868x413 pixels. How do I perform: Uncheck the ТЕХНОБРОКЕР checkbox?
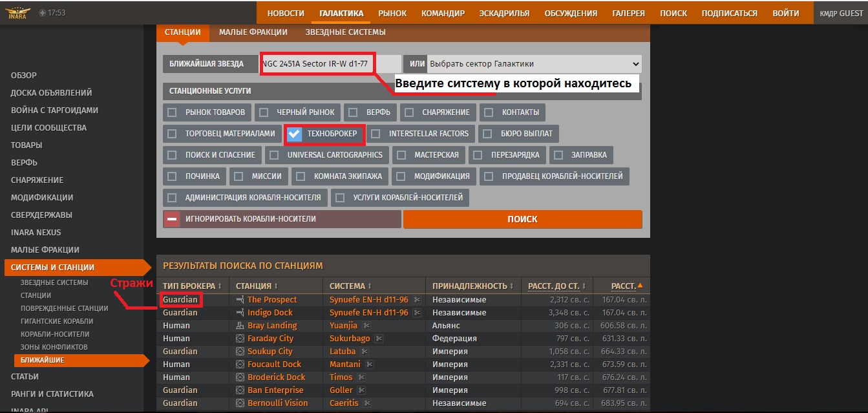295,134
